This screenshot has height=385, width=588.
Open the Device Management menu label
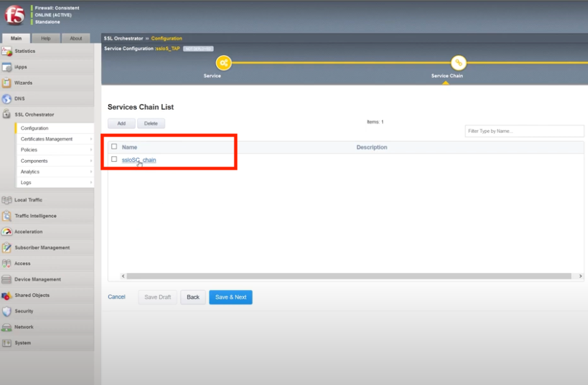(38, 280)
